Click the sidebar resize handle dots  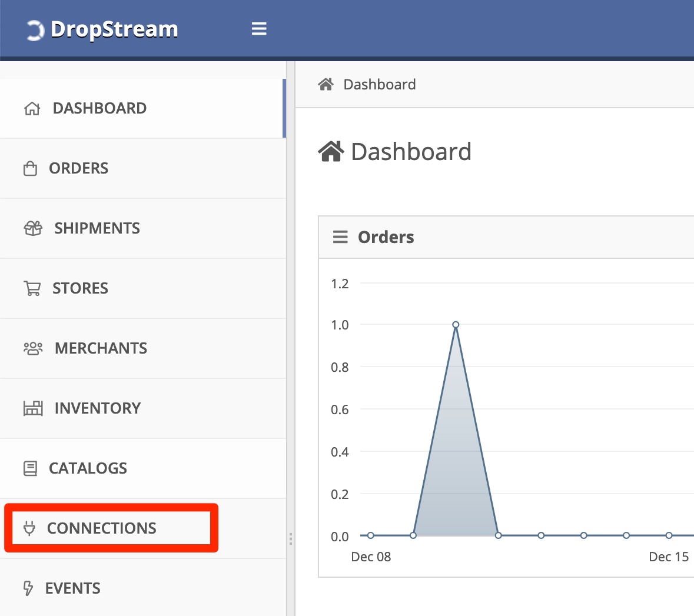coord(290,539)
